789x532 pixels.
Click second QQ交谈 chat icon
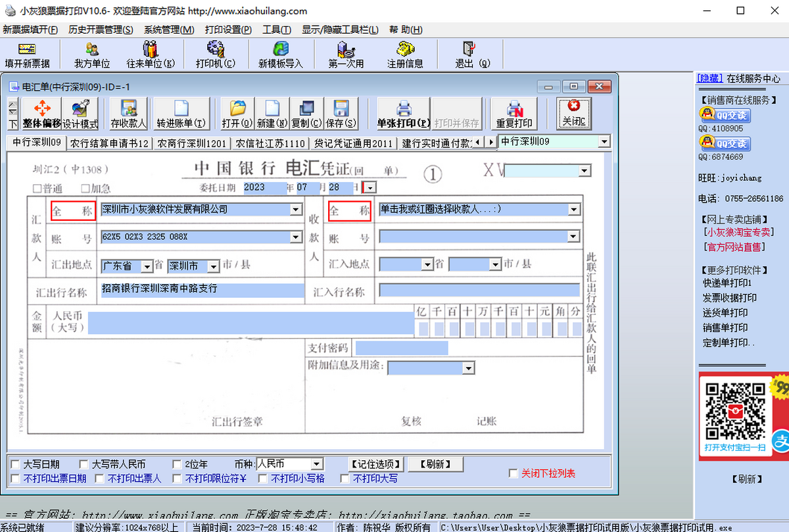point(724,143)
